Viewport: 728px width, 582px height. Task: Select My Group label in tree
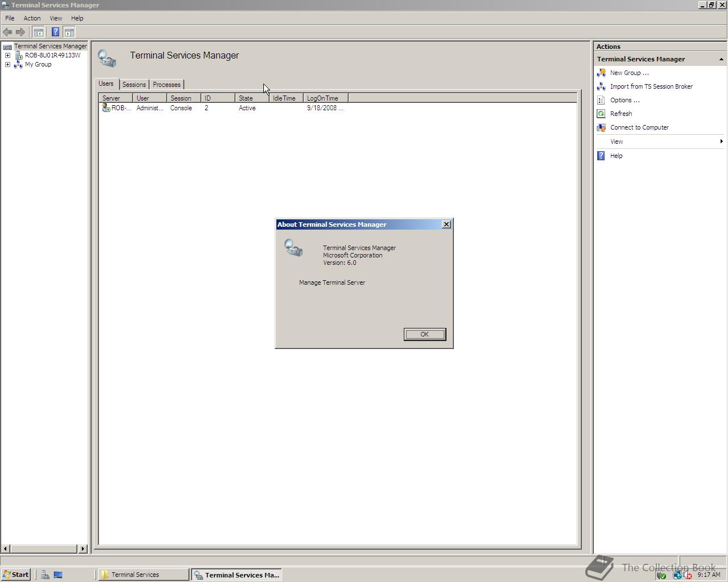point(38,64)
